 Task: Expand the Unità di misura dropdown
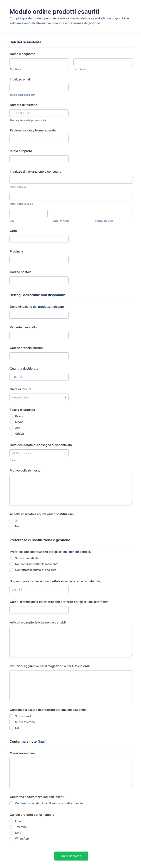pos(39,397)
